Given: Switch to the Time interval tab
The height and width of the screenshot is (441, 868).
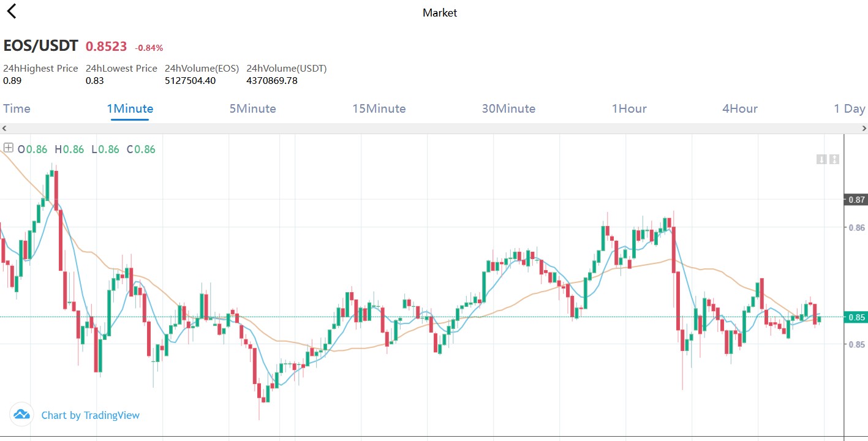Looking at the screenshot, I should pos(17,108).
